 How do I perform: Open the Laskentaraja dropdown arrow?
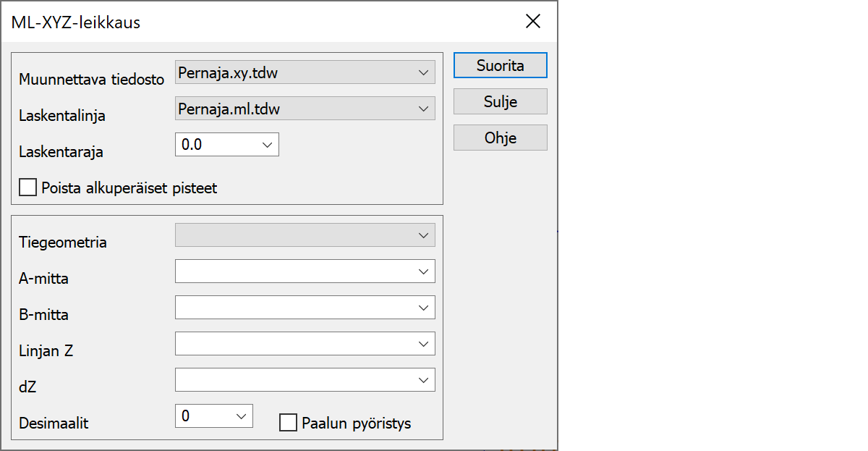[x=267, y=145]
